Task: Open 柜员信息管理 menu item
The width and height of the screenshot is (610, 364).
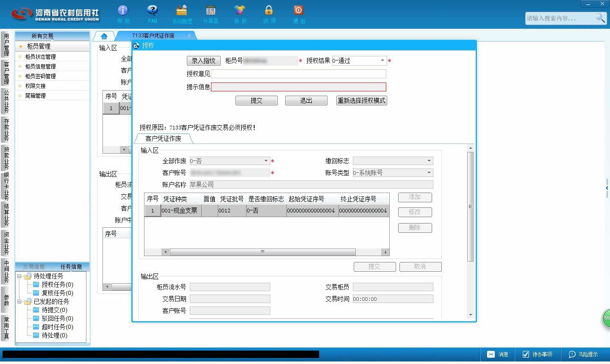Action: [53, 66]
